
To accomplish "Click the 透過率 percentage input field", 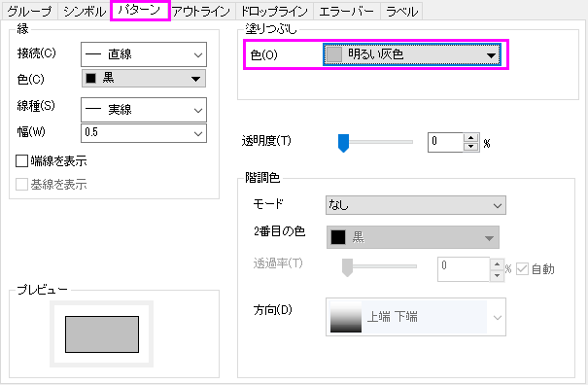I will click(x=464, y=269).
